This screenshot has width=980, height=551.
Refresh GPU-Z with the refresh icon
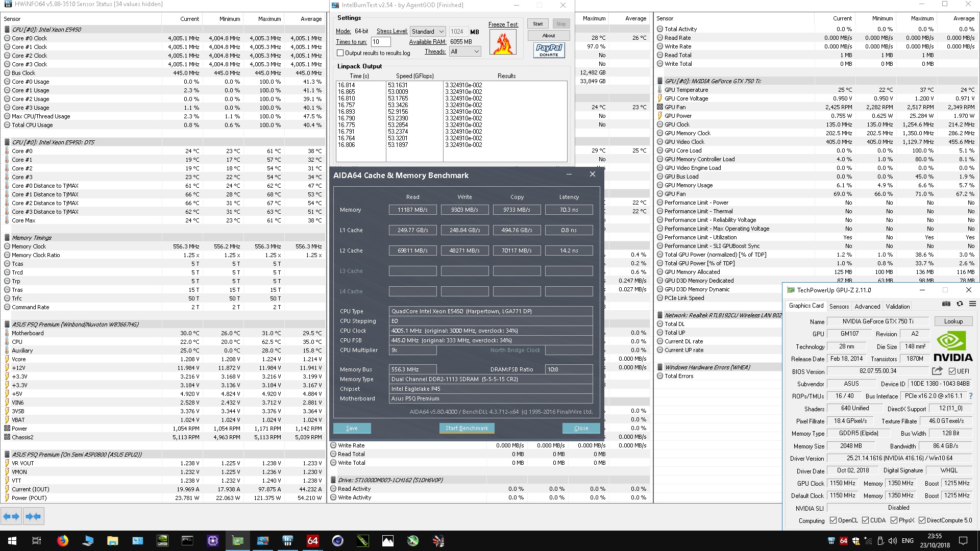coord(960,304)
